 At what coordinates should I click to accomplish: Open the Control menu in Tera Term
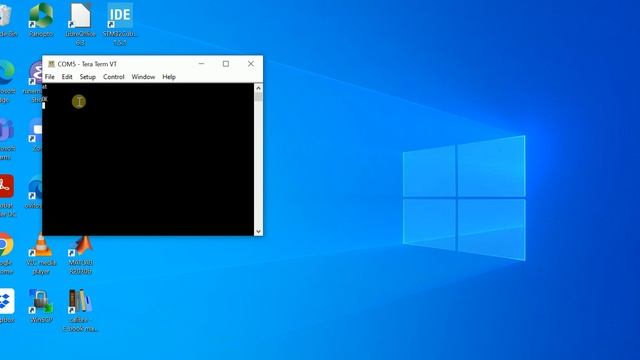(113, 77)
